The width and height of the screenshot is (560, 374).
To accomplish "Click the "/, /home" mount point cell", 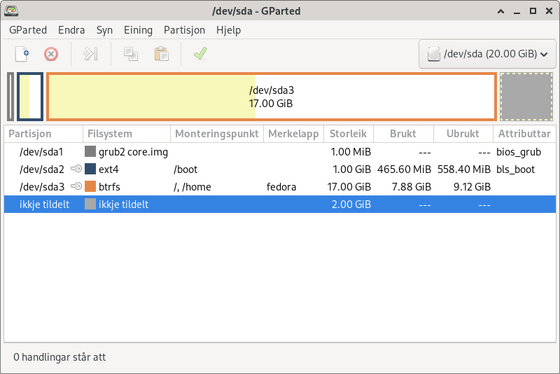I will [x=192, y=187].
